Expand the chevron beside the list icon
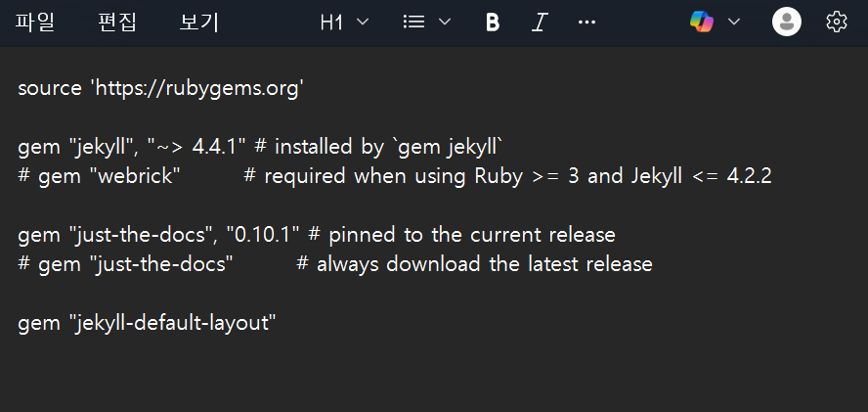This screenshot has height=412, width=868. pyautogui.click(x=445, y=23)
